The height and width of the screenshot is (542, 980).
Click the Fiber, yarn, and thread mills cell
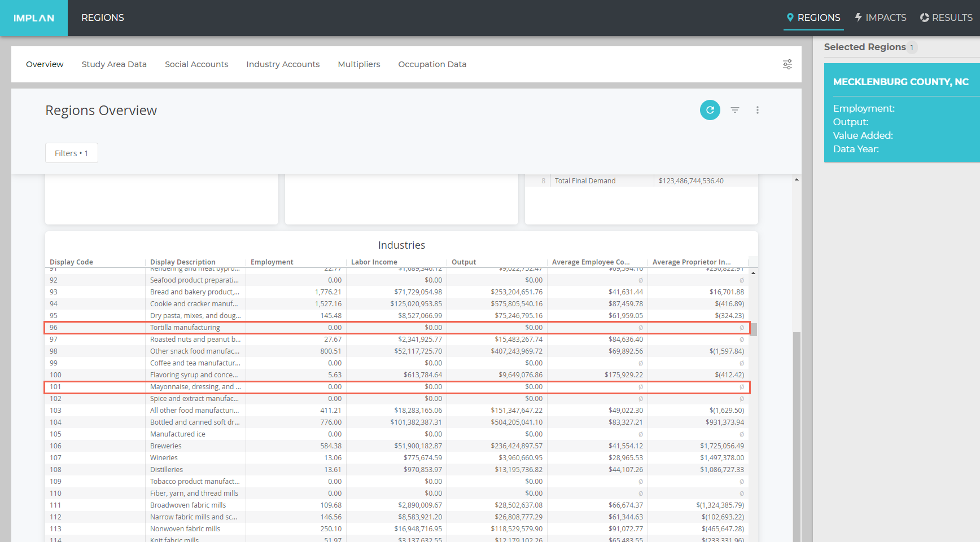point(194,493)
